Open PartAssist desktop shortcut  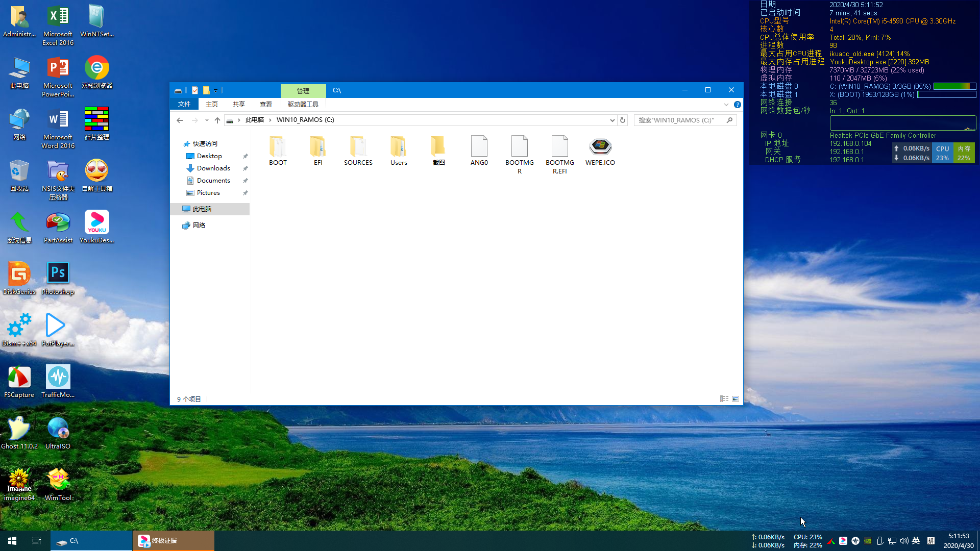(x=58, y=227)
